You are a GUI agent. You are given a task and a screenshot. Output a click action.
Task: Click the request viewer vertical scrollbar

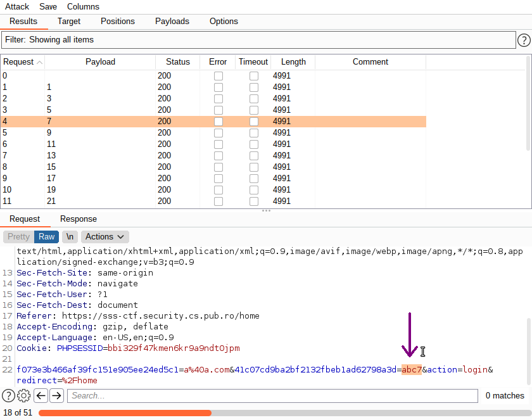click(528, 352)
